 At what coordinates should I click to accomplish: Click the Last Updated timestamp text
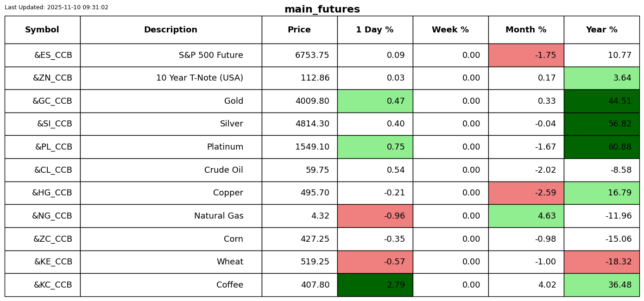(57, 7)
